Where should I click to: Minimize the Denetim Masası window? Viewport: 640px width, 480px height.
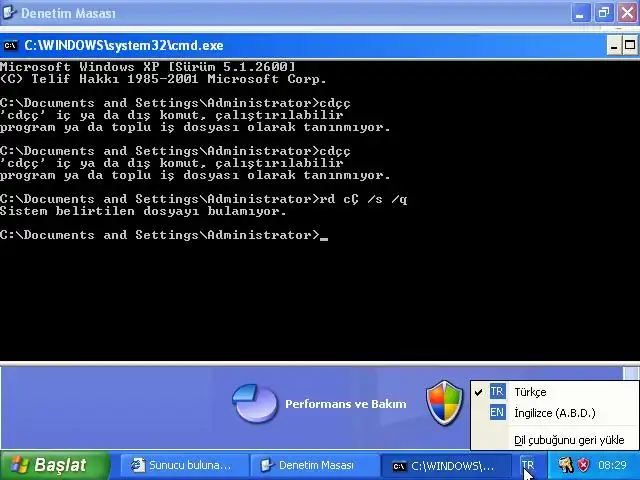pyautogui.click(x=580, y=13)
